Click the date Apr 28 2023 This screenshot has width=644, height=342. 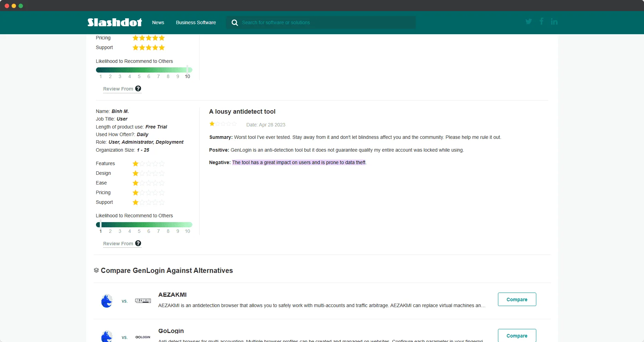coord(266,125)
